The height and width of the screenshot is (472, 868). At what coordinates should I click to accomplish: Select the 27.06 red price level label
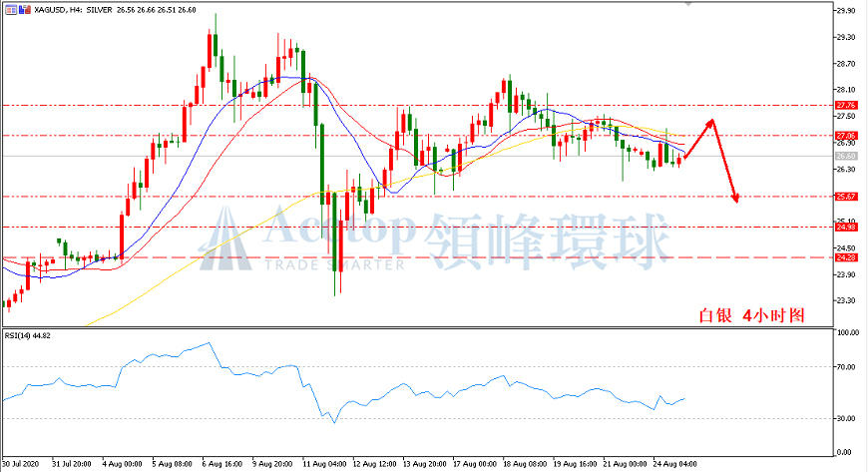click(x=846, y=135)
